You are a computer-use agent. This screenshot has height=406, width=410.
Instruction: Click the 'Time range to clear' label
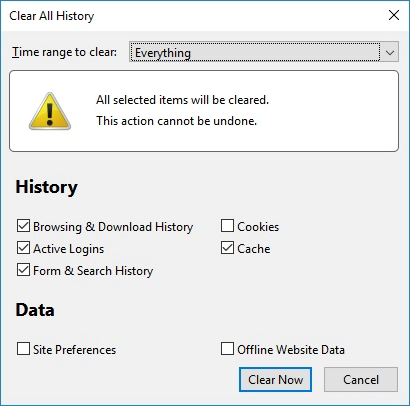coord(64,52)
